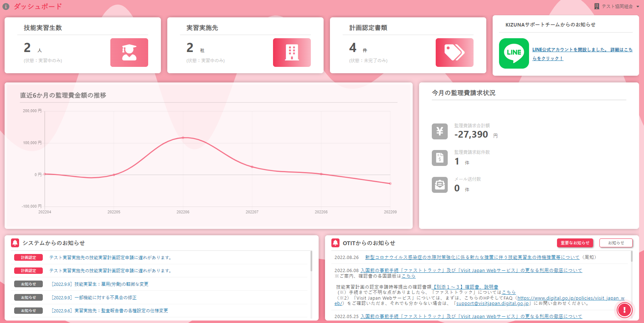Click the info icon beside ダッシュボード title

coord(6,6)
